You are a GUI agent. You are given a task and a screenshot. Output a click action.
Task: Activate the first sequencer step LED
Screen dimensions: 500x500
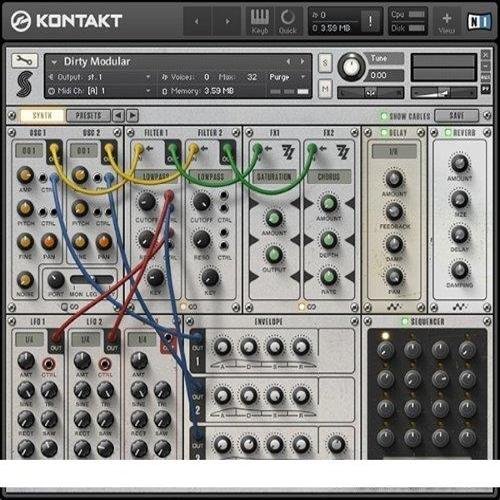(x=385, y=335)
